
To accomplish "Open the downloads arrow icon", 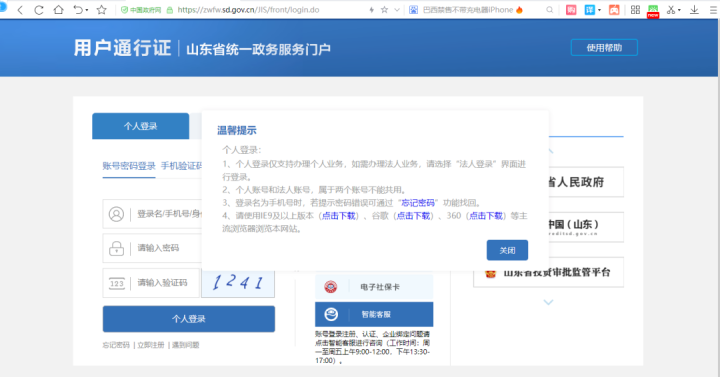I will 694,10.
